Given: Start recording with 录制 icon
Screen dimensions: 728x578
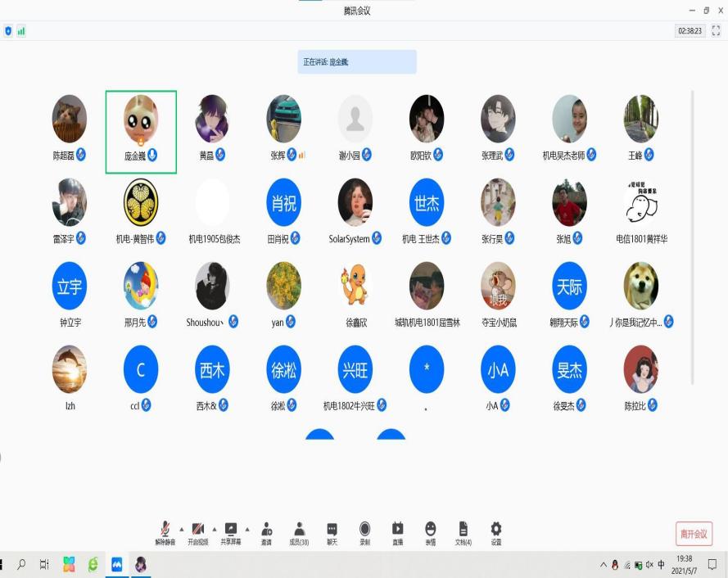Looking at the screenshot, I should coord(364,529).
